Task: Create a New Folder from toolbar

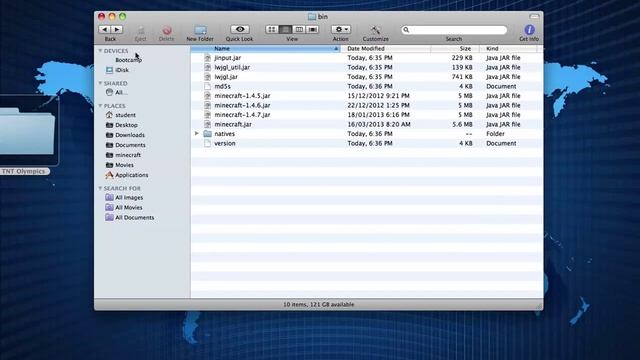Action: [200, 30]
